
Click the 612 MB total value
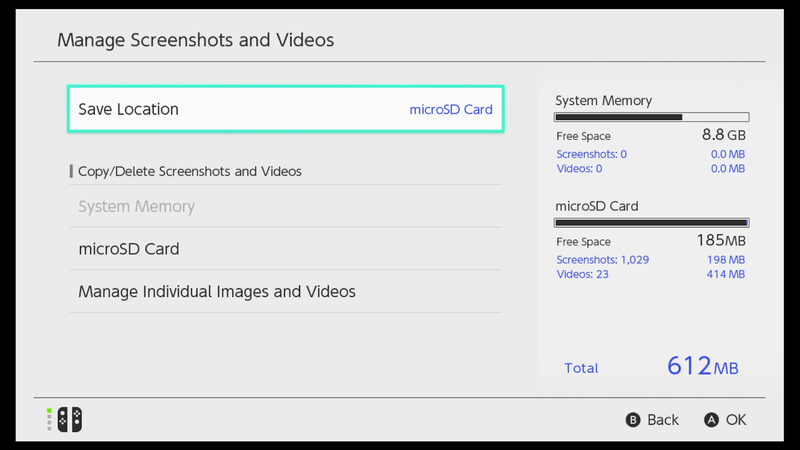pyautogui.click(x=703, y=366)
